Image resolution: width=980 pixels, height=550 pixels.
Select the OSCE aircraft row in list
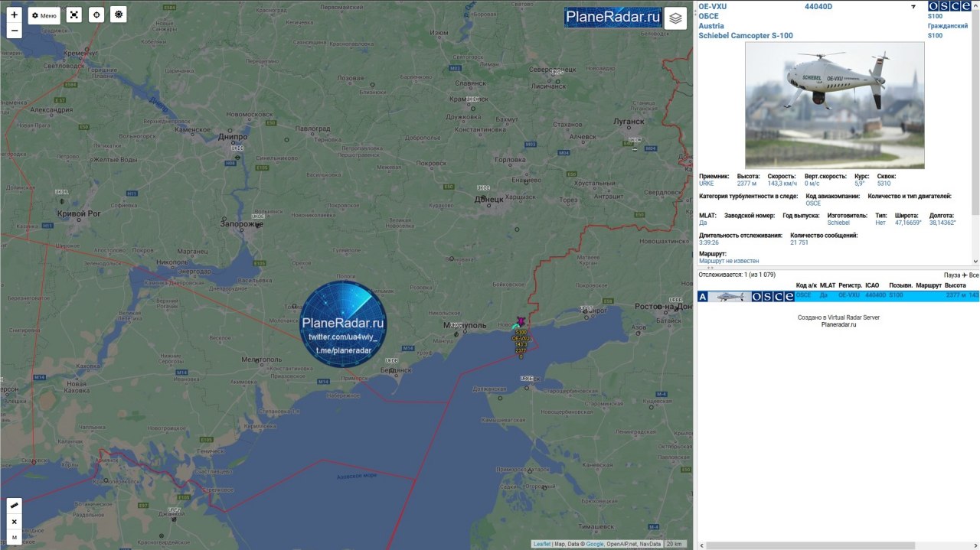[838, 296]
